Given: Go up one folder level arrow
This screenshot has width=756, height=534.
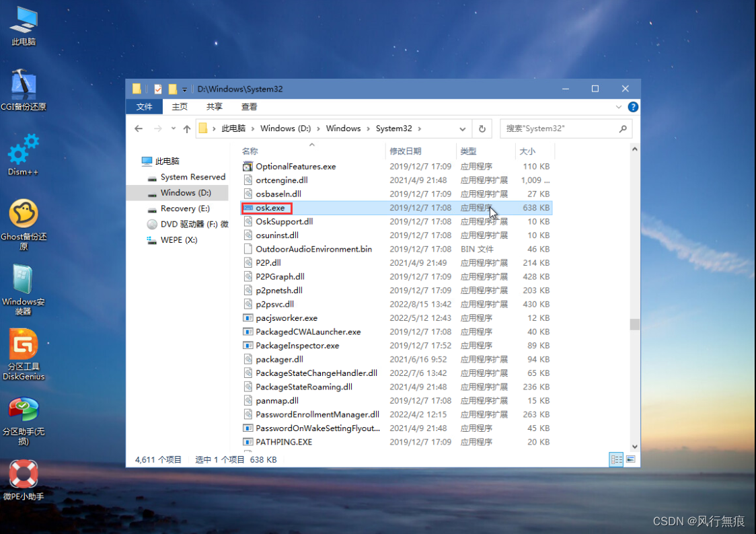Looking at the screenshot, I should pyautogui.click(x=187, y=128).
